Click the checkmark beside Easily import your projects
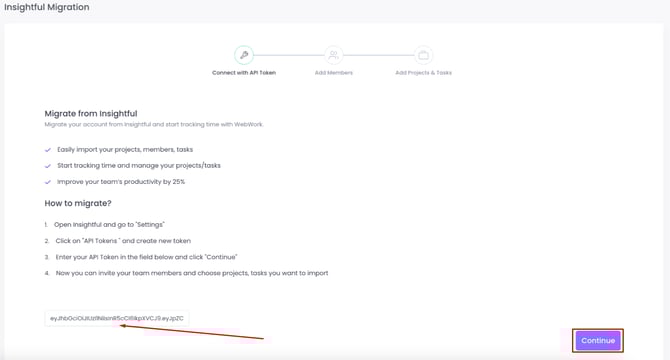Viewport: 670px width, 360px height. point(48,150)
